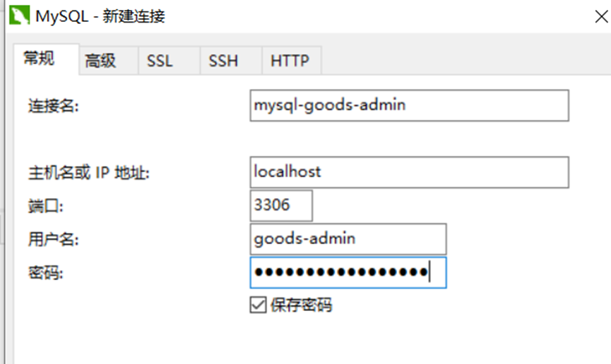Click the 密码 password field
The width and height of the screenshot is (611, 364).
(x=348, y=272)
